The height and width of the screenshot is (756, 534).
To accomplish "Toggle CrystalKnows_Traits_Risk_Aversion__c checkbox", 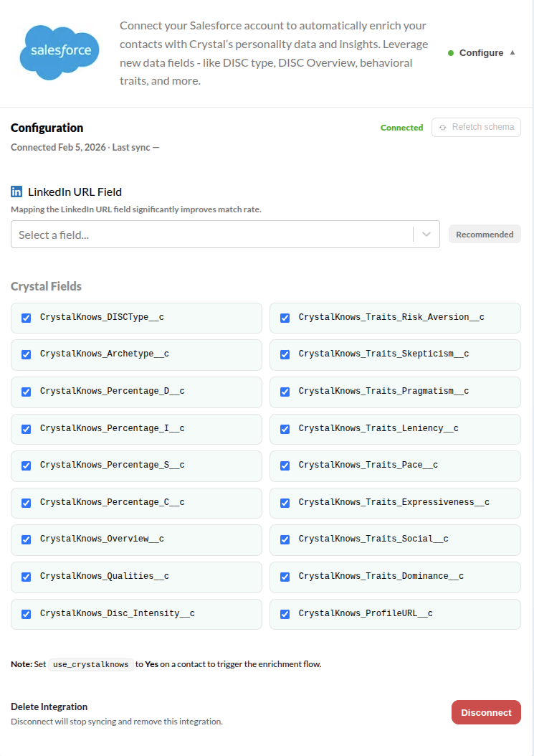I will click(x=285, y=318).
